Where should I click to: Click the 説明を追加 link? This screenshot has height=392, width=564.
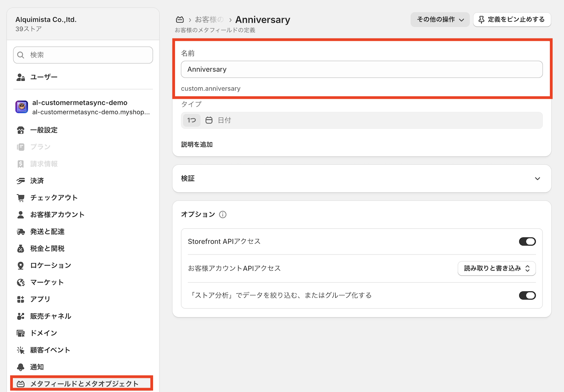pyautogui.click(x=197, y=145)
